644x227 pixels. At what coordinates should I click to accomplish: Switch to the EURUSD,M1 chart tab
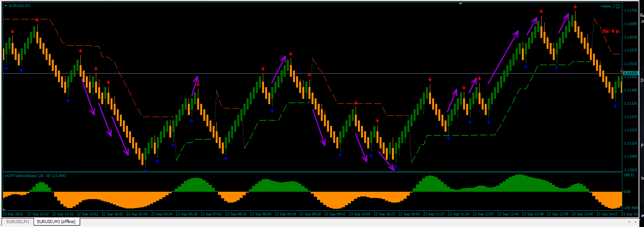[18, 222]
